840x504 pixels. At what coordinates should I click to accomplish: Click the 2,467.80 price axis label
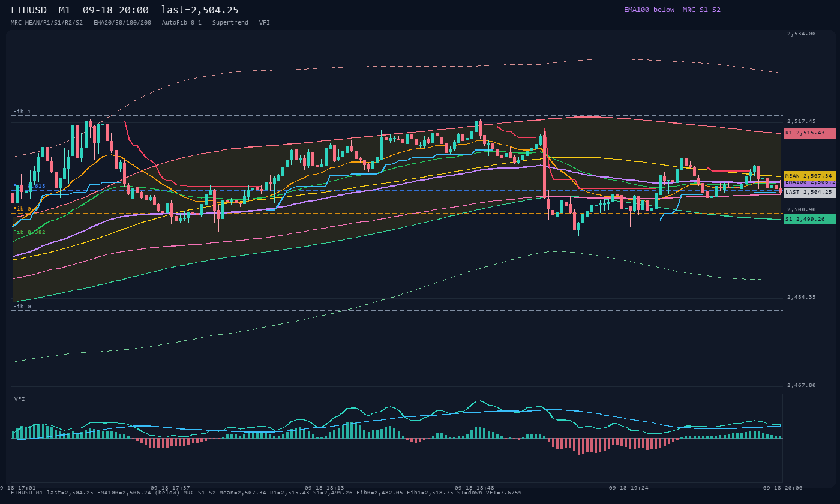click(801, 385)
